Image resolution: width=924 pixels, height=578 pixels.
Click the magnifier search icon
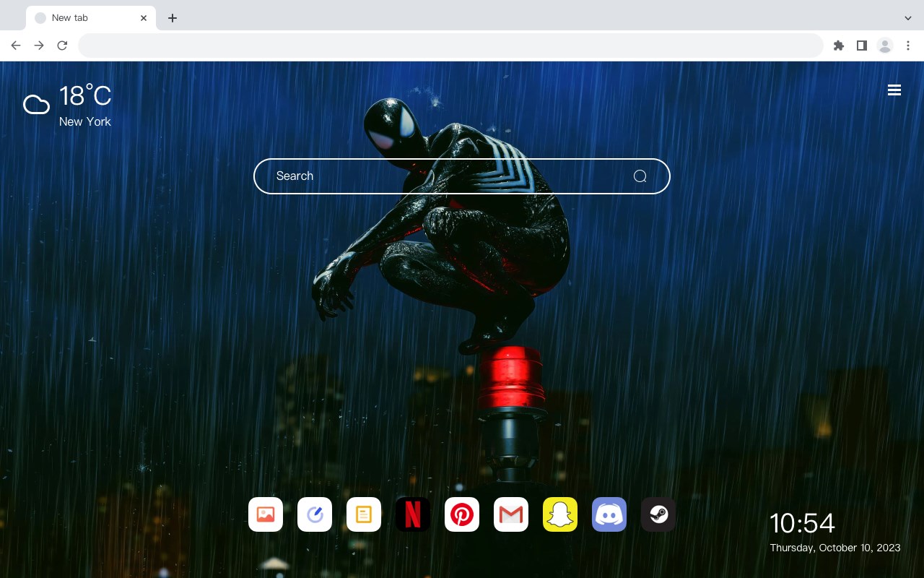click(640, 176)
